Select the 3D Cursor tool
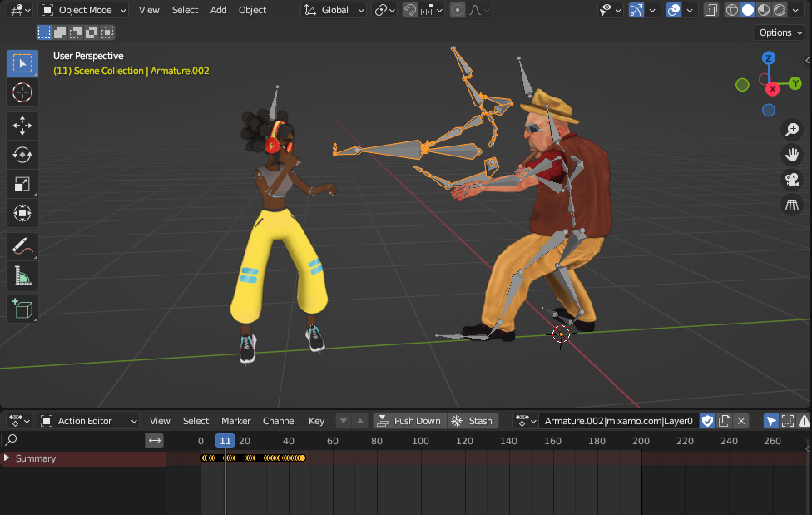 pos(22,92)
